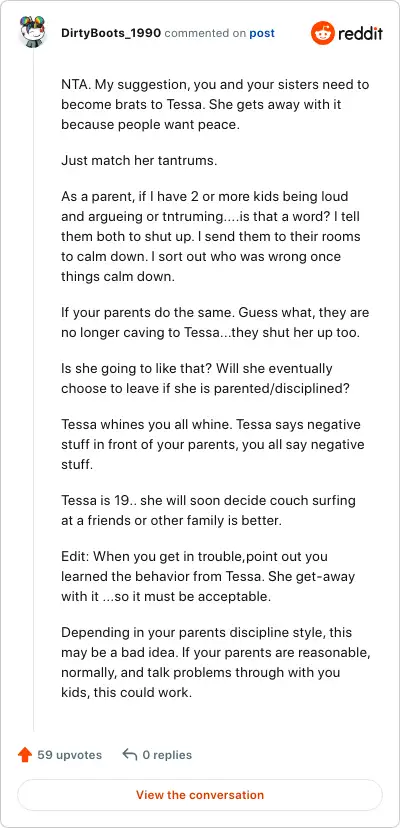400x828 pixels.
Task: Click the reddit wordmark text logo
Action: click(x=360, y=34)
